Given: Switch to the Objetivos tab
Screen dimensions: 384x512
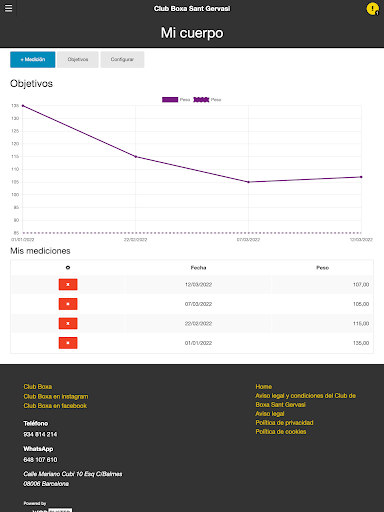Looking at the screenshot, I should pyautogui.click(x=78, y=60).
